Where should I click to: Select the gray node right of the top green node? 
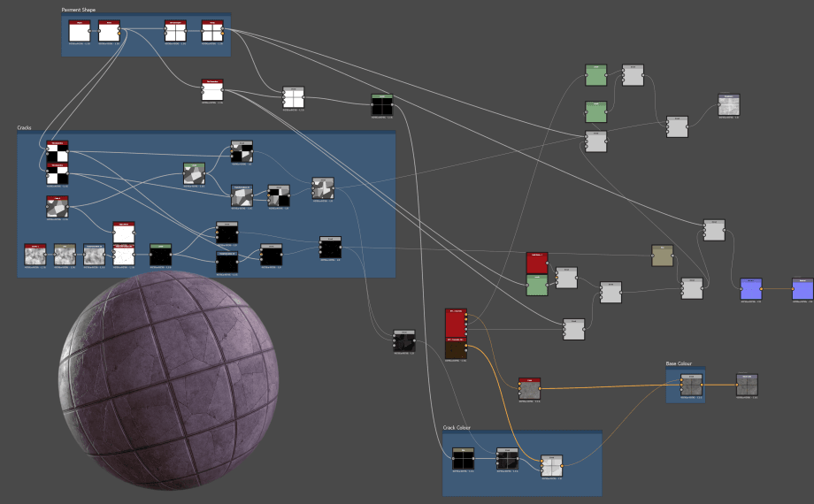[633, 75]
